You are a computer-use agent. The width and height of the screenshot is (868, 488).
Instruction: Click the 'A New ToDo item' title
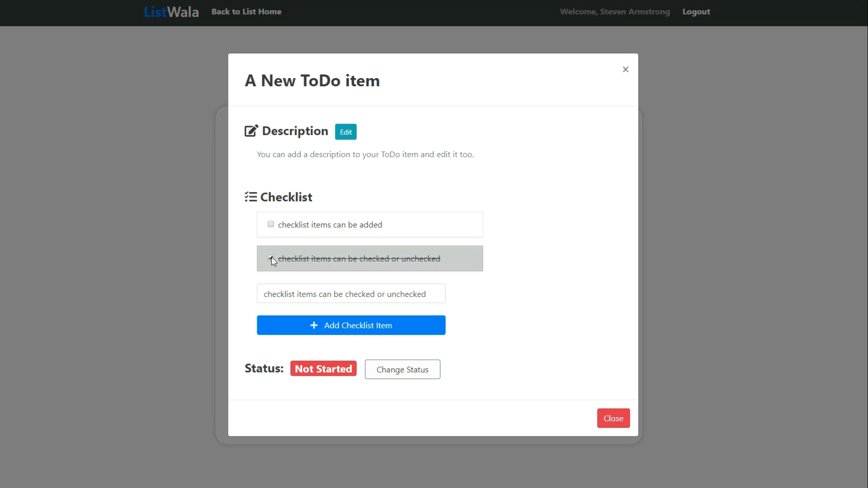(312, 81)
